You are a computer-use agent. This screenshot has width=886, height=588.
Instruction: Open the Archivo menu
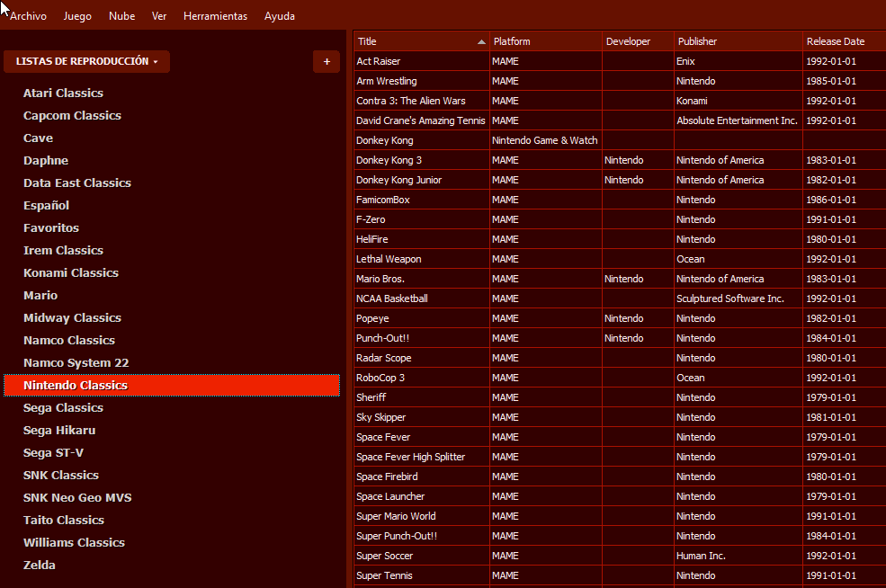coord(28,16)
